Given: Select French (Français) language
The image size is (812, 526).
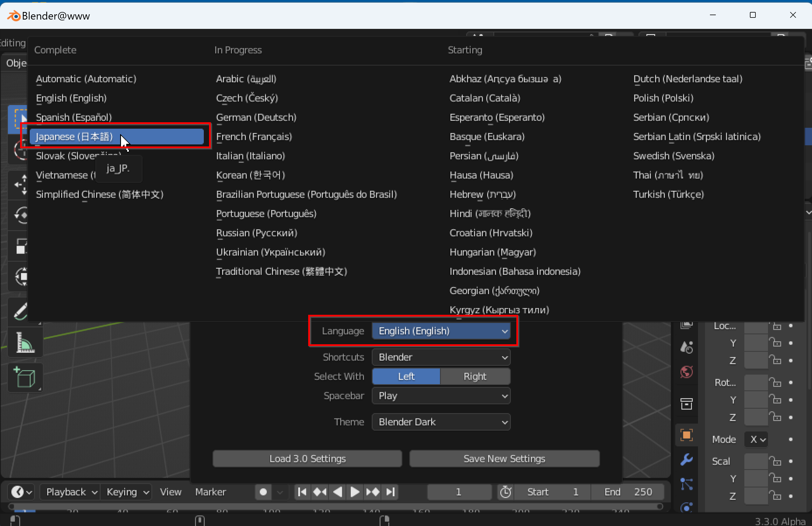Looking at the screenshot, I should 254,137.
